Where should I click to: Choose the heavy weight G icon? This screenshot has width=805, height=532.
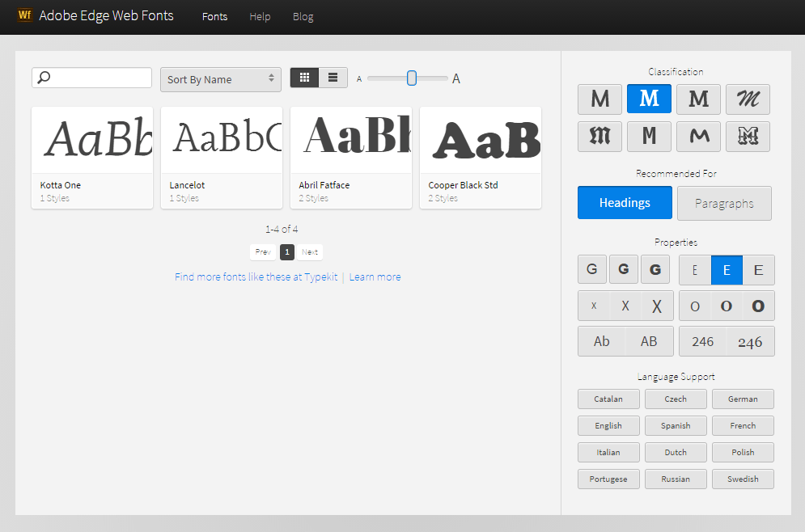pyautogui.click(x=655, y=269)
